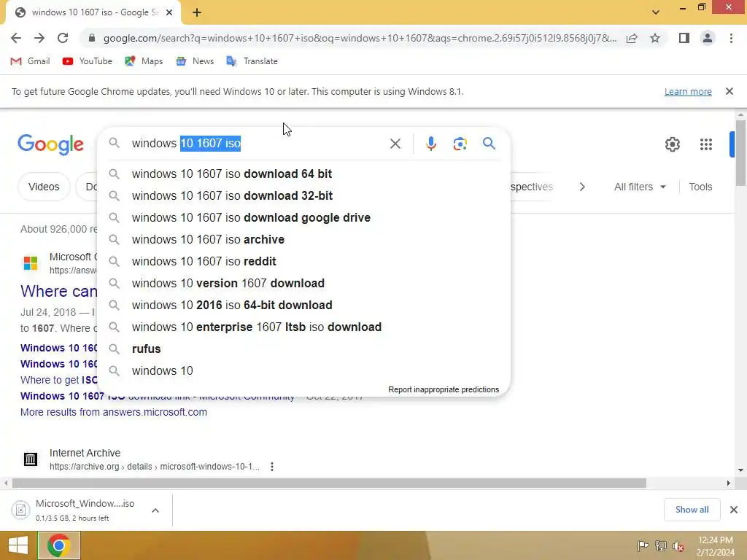
Task: Click the blue search magnifier button
Action: click(489, 144)
